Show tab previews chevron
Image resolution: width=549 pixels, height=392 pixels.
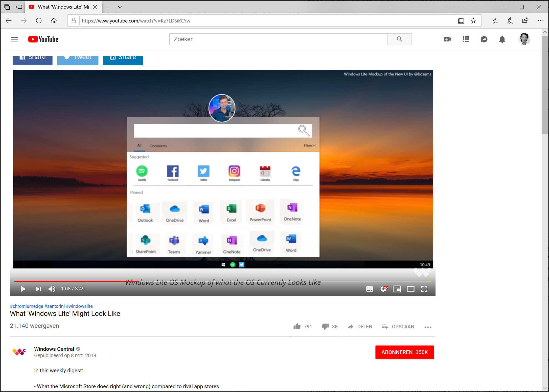(x=120, y=7)
